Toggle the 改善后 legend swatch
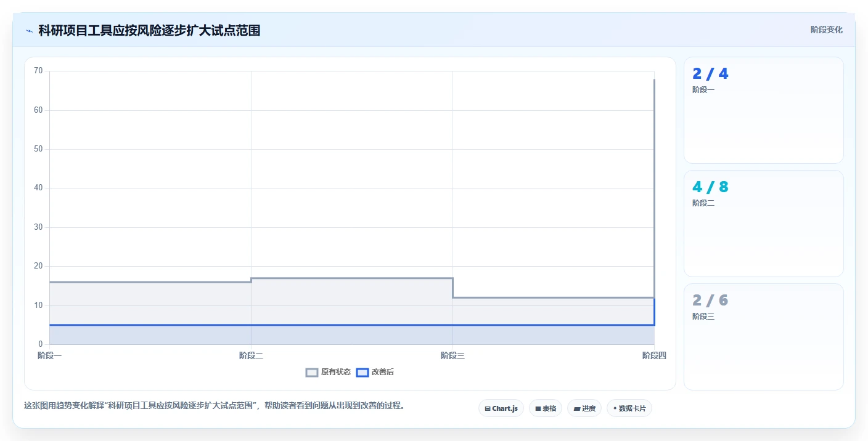The height and width of the screenshot is (441, 868). pyautogui.click(x=362, y=372)
